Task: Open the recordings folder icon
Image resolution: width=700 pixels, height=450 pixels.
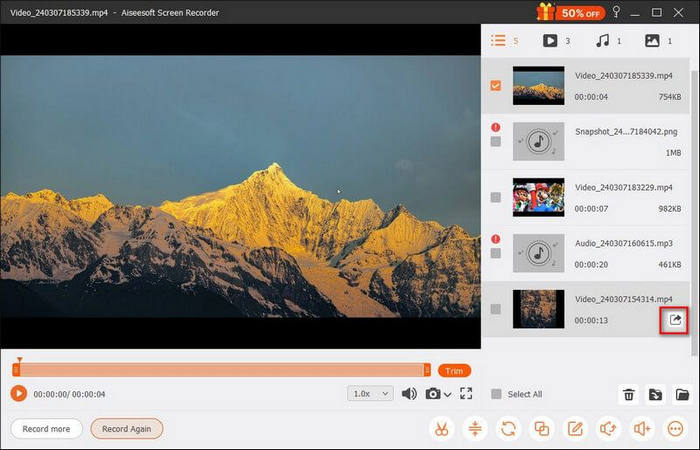Action: pyautogui.click(x=682, y=394)
